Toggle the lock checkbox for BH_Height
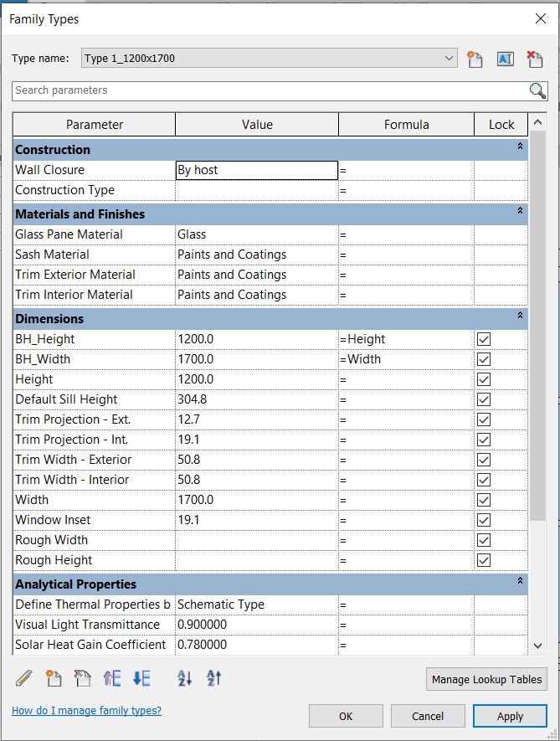Image resolution: width=560 pixels, height=741 pixels. pos(483,339)
